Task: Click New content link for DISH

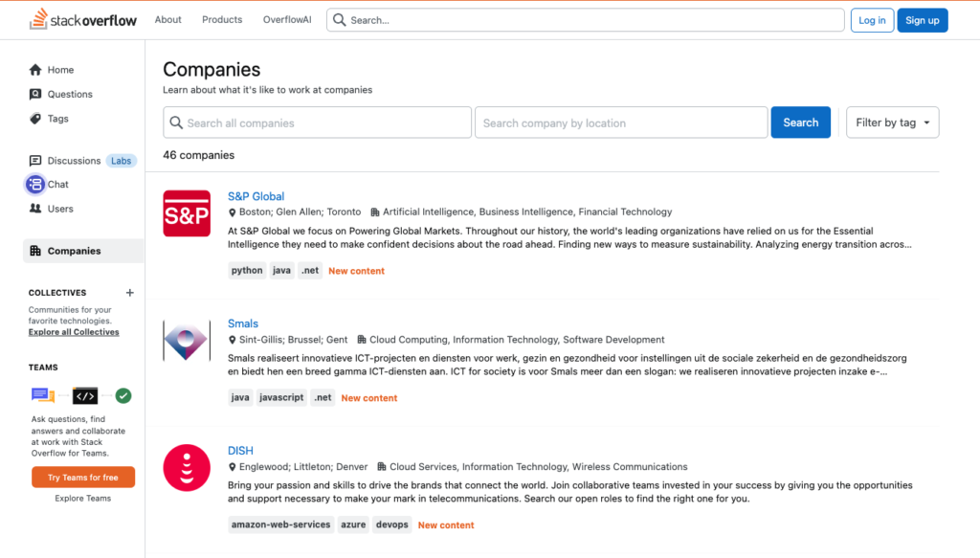Action: (x=446, y=525)
